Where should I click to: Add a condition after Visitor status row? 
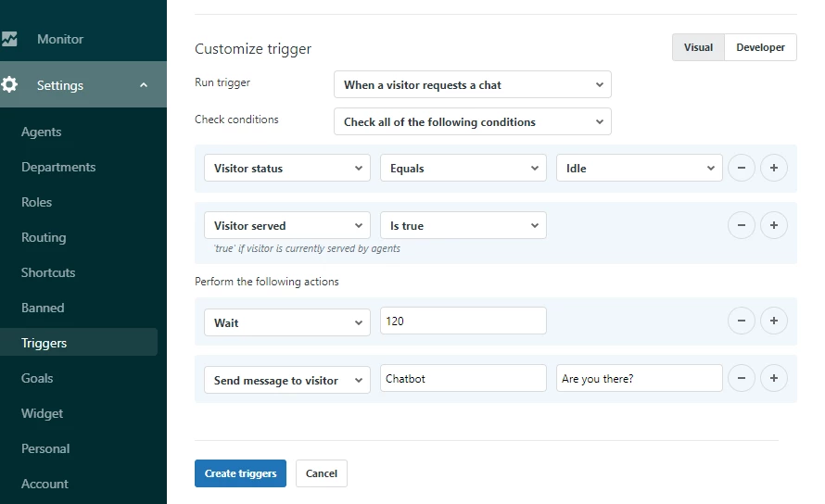tap(773, 169)
